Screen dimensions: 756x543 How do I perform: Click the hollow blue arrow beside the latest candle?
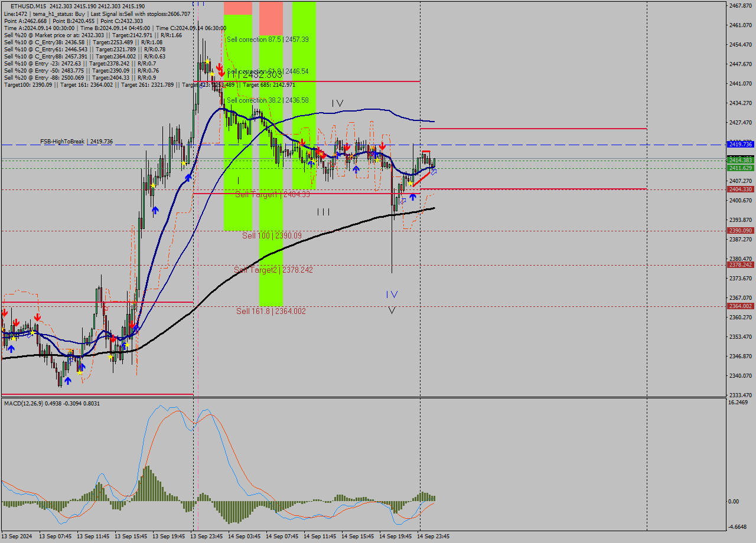coord(434,172)
